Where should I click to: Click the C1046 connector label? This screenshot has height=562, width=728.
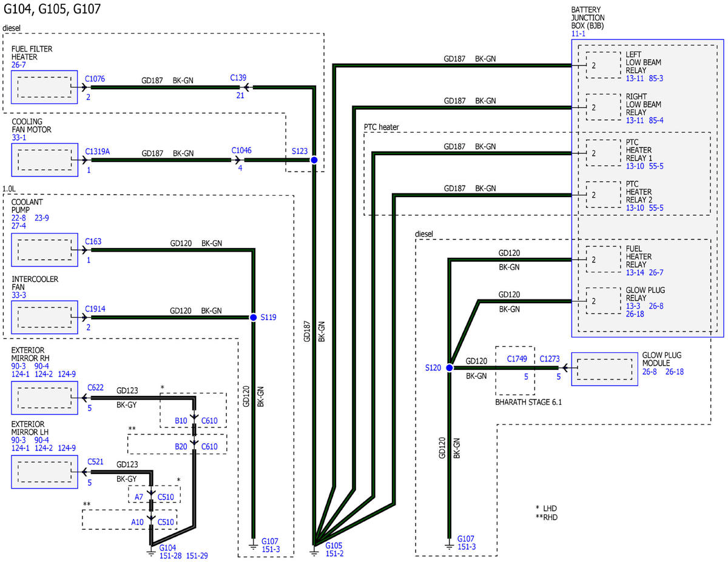240,152
